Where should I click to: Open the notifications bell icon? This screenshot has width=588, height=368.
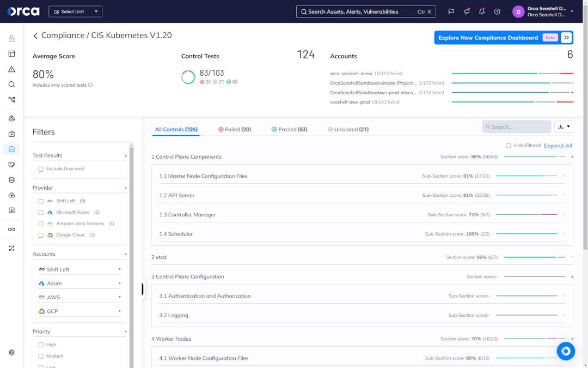coord(482,11)
